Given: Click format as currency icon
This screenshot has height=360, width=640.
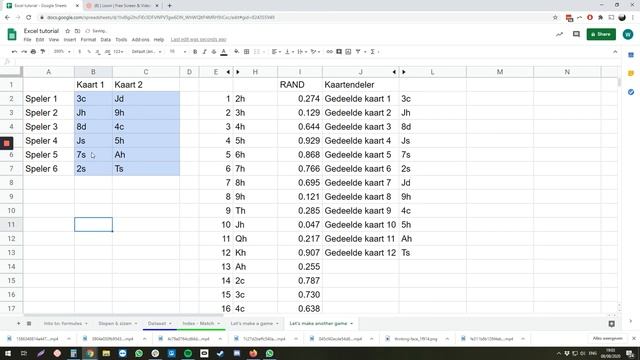Looking at the screenshot, I should coord(80,52).
